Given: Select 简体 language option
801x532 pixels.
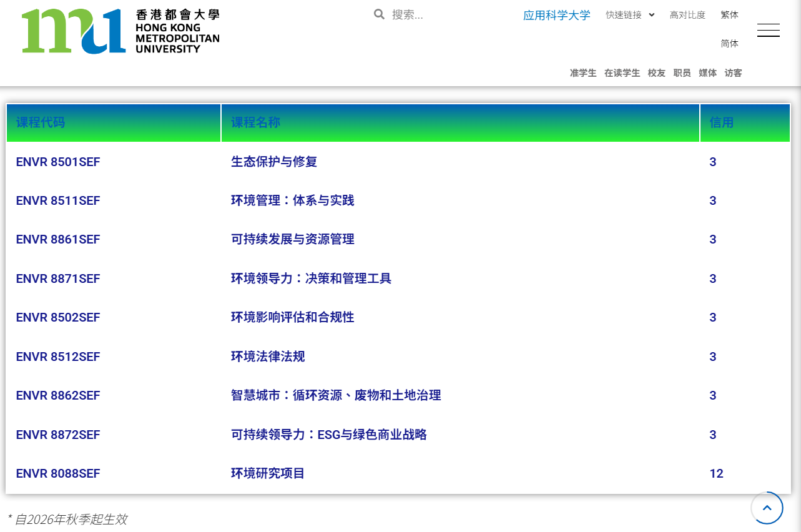Looking at the screenshot, I should (729, 44).
